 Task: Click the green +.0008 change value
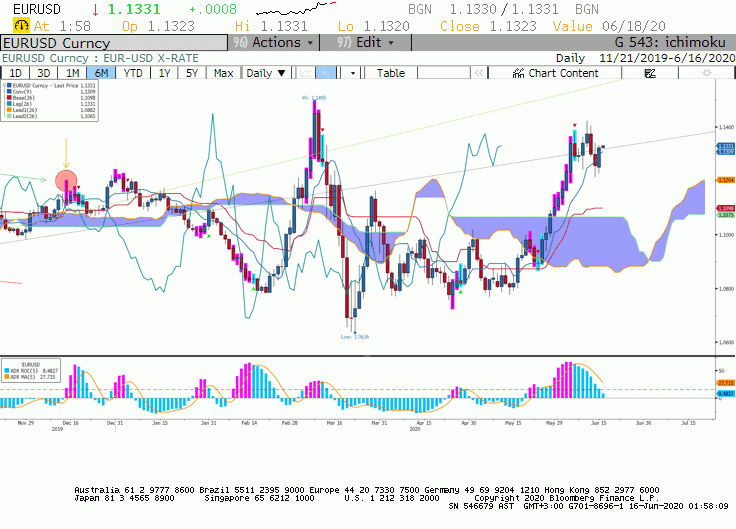(x=213, y=9)
